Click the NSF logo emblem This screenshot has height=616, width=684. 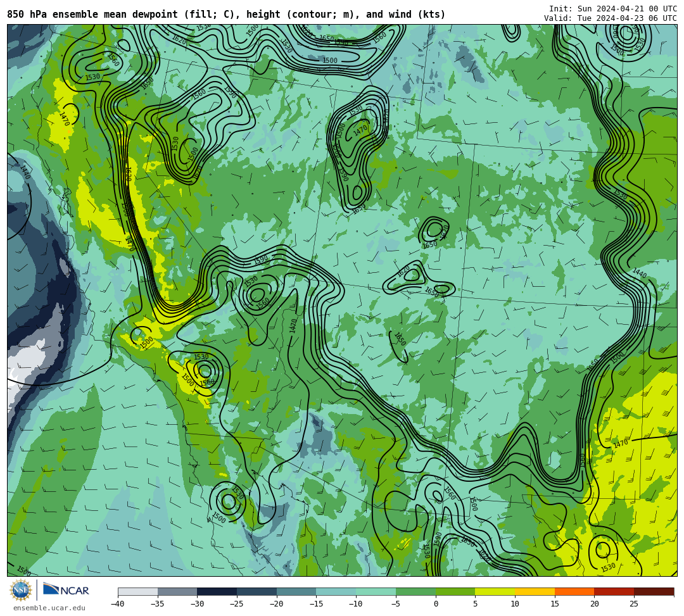click(21, 590)
